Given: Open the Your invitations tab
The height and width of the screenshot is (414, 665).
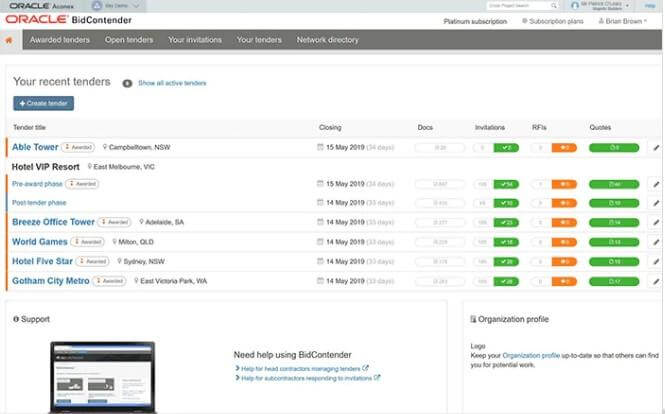Looking at the screenshot, I should [x=195, y=40].
